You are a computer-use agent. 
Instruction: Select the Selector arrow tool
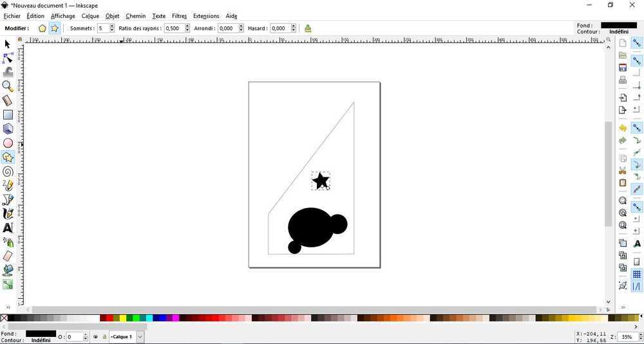pyautogui.click(x=7, y=44)
